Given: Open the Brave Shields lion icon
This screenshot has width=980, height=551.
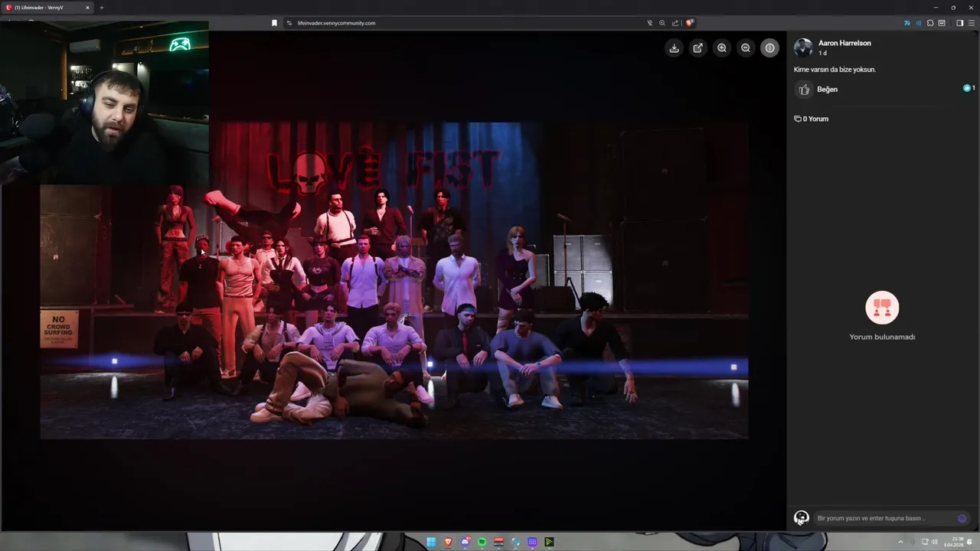Looking at the screenshot, I should [690, 23].
